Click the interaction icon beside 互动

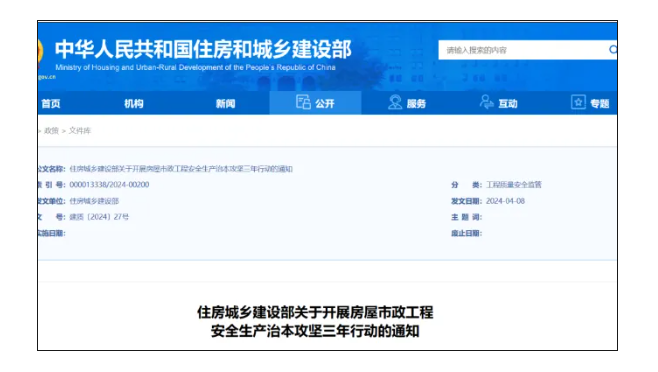pos(487,102)
